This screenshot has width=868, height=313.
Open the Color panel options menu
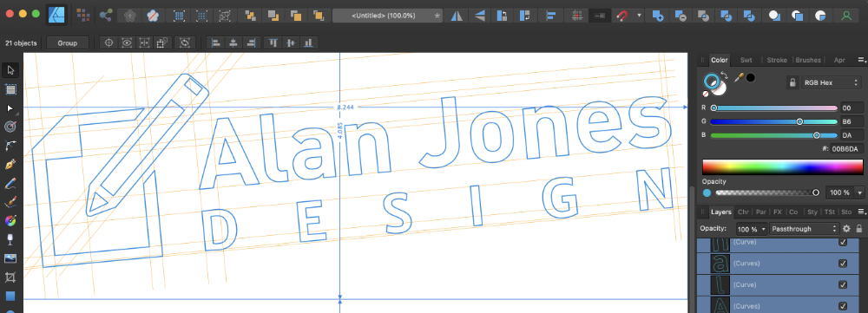[x=861, y=60]
